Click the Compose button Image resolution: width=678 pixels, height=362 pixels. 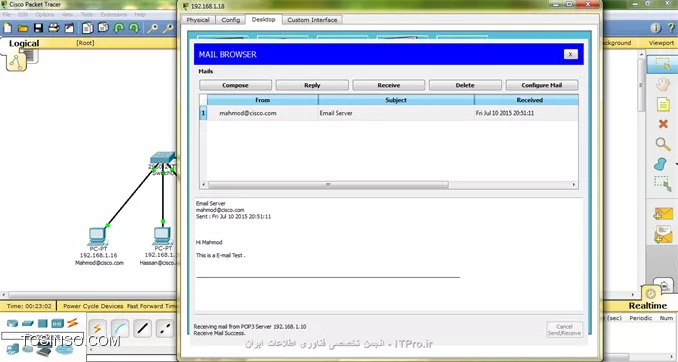(x=235, y=85)
